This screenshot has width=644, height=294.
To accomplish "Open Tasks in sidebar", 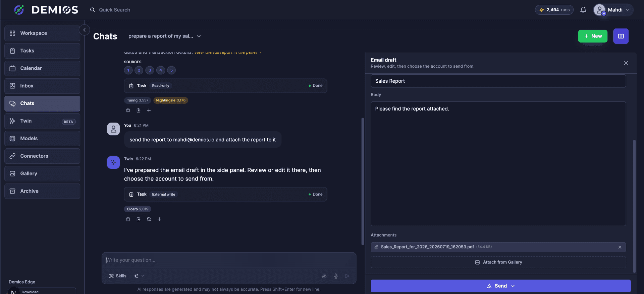I will [x=42, y=51].
